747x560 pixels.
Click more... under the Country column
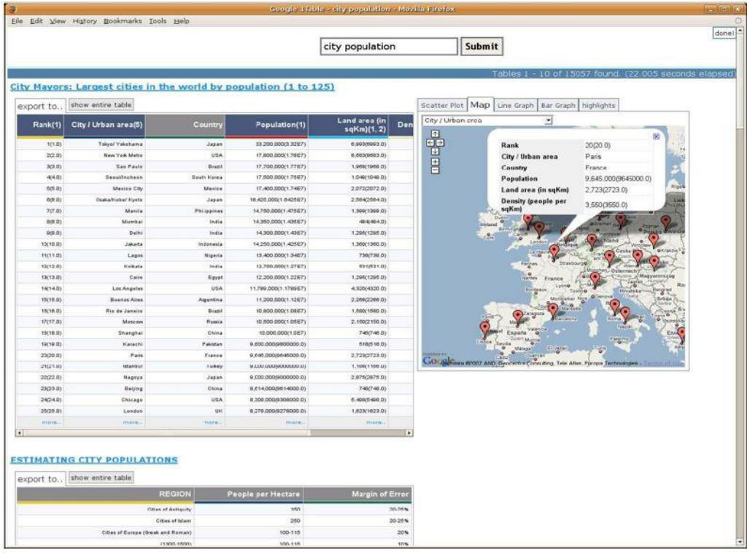tap(213, 422)
